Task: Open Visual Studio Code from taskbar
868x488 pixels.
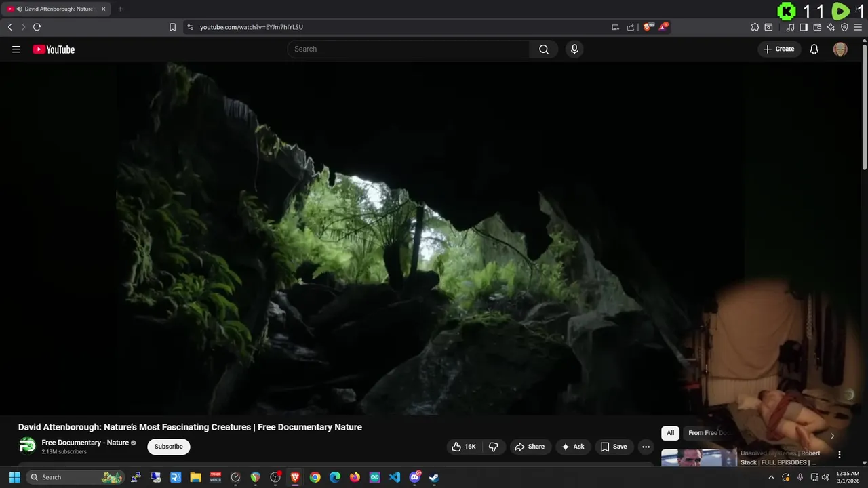Action: pyautogui.click(x=395, y=477)
